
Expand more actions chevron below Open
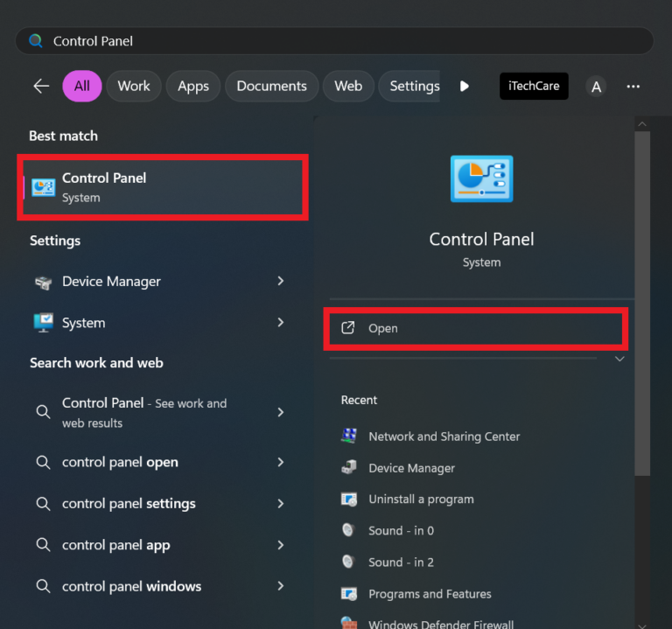click(x=619, y=359)
